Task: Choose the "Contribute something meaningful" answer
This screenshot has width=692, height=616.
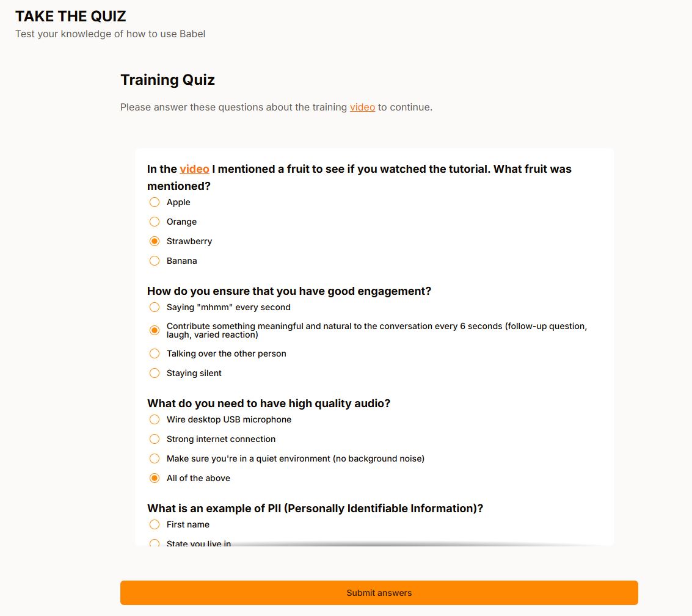Action: click(x=155, y=330)
